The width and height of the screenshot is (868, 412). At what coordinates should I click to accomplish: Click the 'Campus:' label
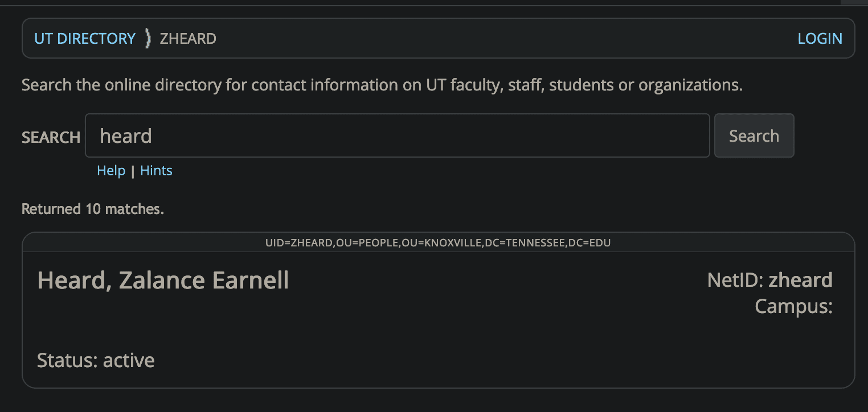pyautogui.click(x=793, y=306)
